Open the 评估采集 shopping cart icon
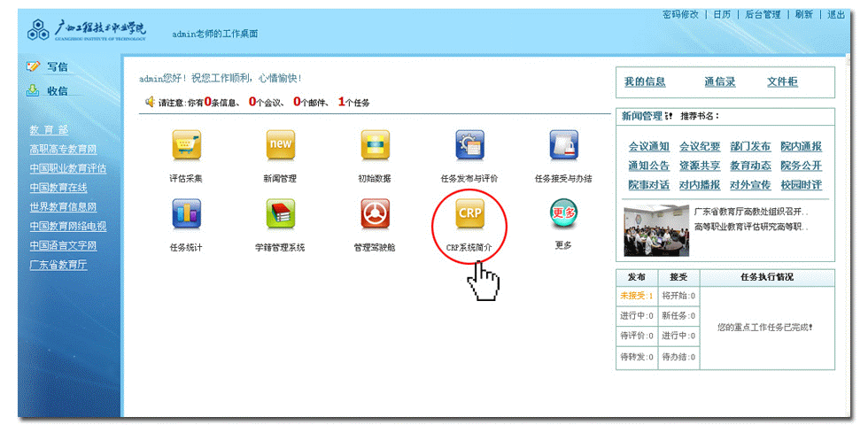 [186, 144]
